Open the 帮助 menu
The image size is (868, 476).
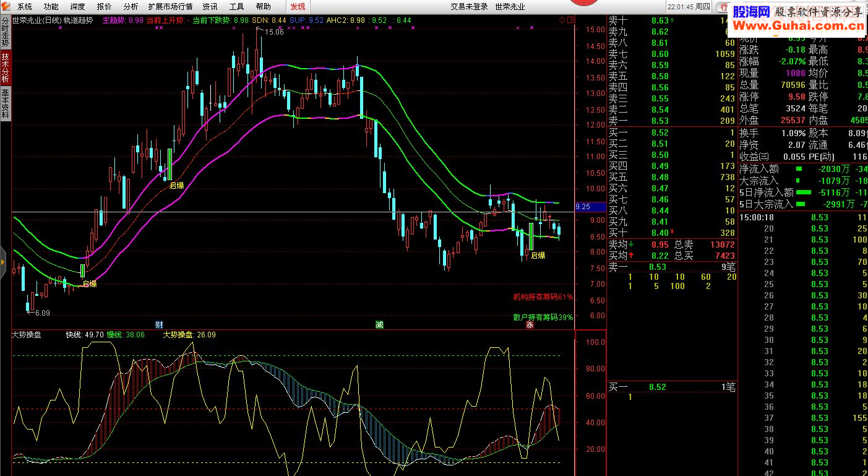263,7
